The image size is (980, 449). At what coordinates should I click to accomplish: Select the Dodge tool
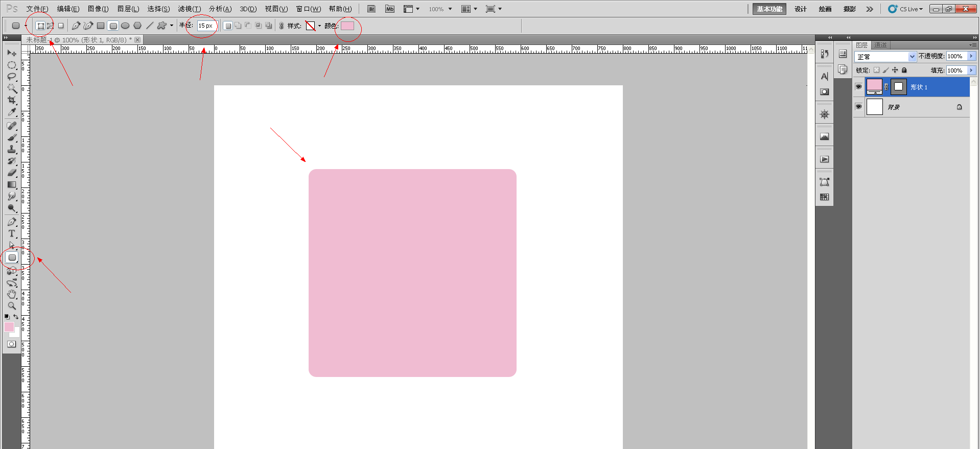pos(12,208)
